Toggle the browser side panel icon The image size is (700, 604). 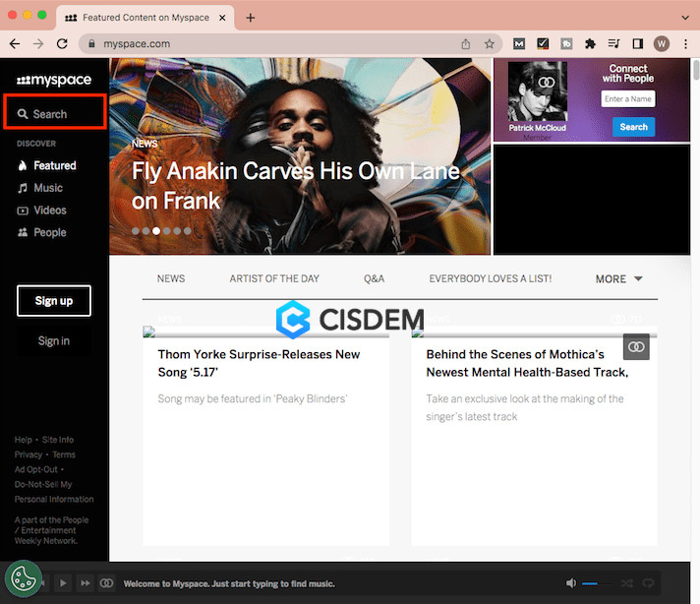[x=638, y=44]
